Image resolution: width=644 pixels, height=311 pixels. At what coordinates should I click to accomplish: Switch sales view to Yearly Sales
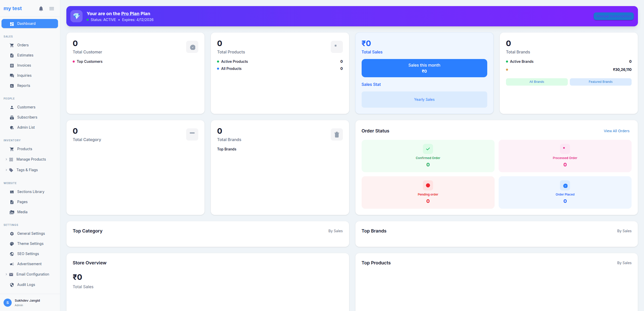(x=424, y=99)
